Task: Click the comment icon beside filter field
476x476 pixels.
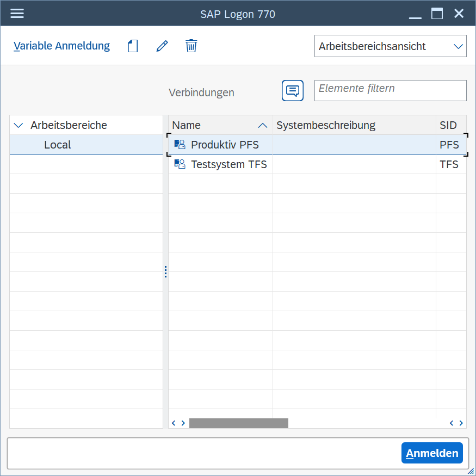Action: coord(292,90)
